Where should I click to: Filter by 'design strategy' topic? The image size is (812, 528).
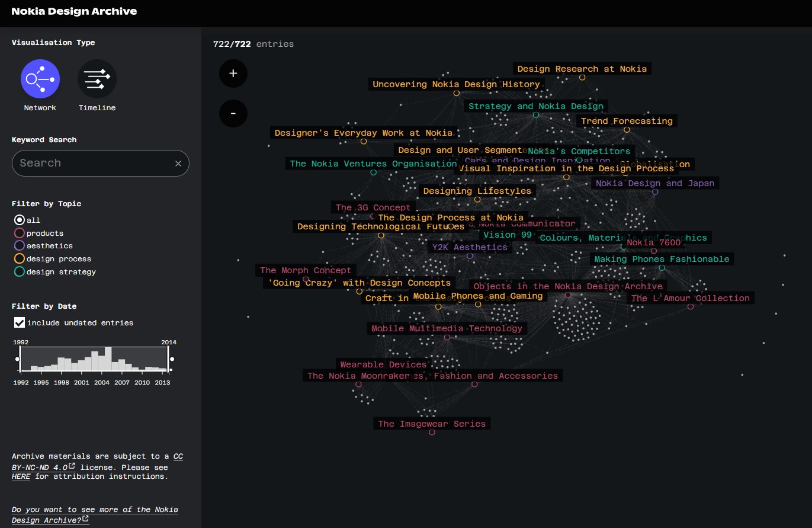pyautogui.click(x=20, y=271)
